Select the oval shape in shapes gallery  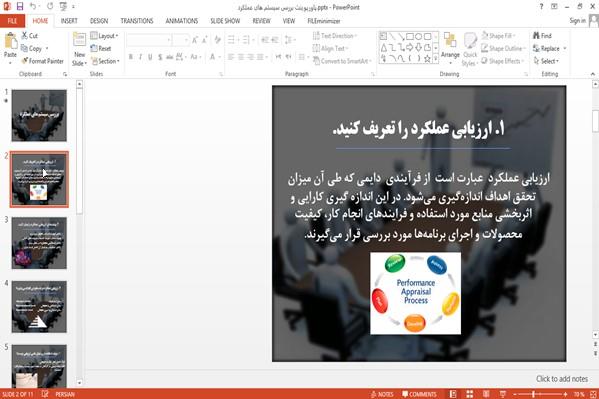(x=418, y=37)
